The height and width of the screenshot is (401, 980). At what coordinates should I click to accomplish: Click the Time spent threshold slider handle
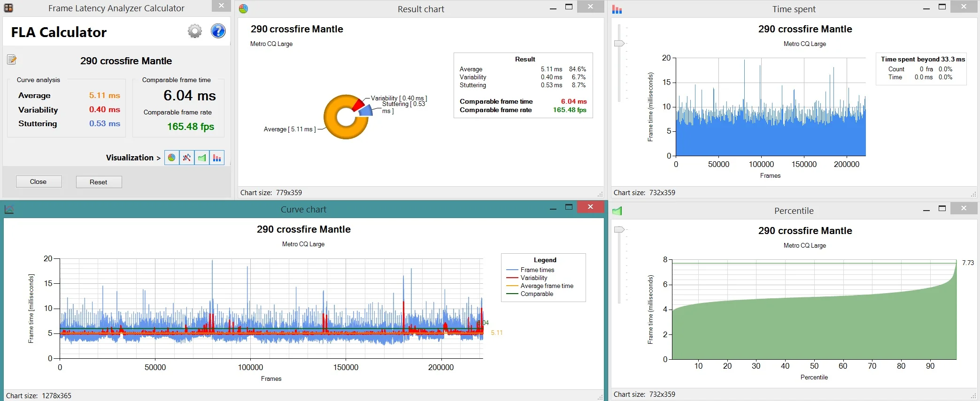pyautogui.click(x=619, y=43)
